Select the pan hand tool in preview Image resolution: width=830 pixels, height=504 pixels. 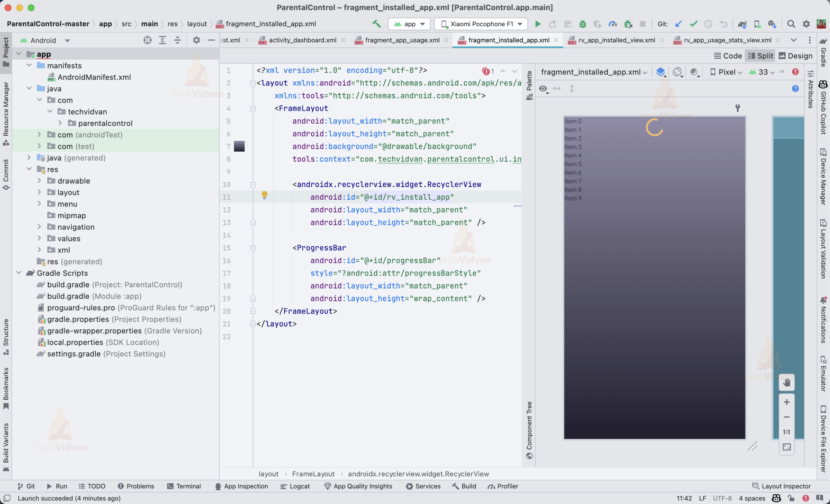pos(787,382)
